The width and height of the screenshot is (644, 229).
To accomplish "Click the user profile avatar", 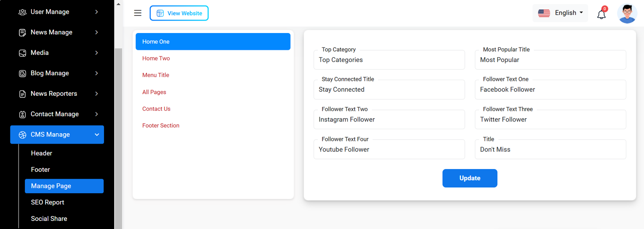I will tap(627, 13).
